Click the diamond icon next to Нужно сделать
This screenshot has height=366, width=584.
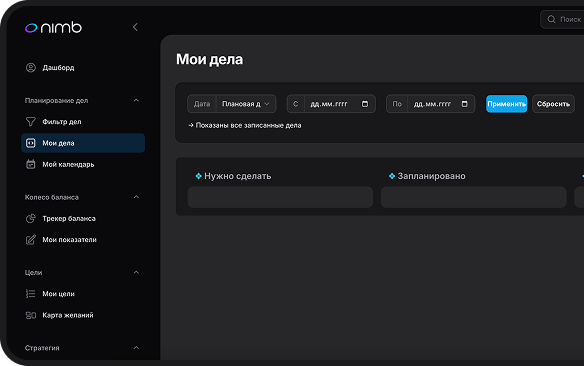click(x=199, y=176)
